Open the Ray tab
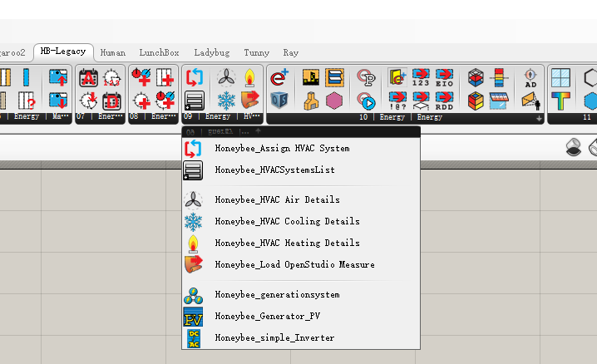 (290, 52)
